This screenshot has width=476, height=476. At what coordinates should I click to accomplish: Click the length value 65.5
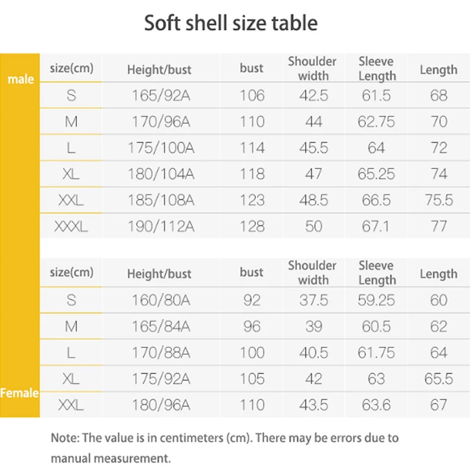439,378
